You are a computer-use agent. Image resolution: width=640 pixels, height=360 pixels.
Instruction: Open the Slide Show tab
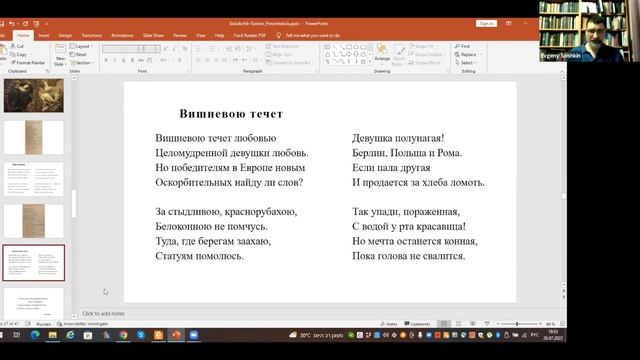click(x=153, y=36)
